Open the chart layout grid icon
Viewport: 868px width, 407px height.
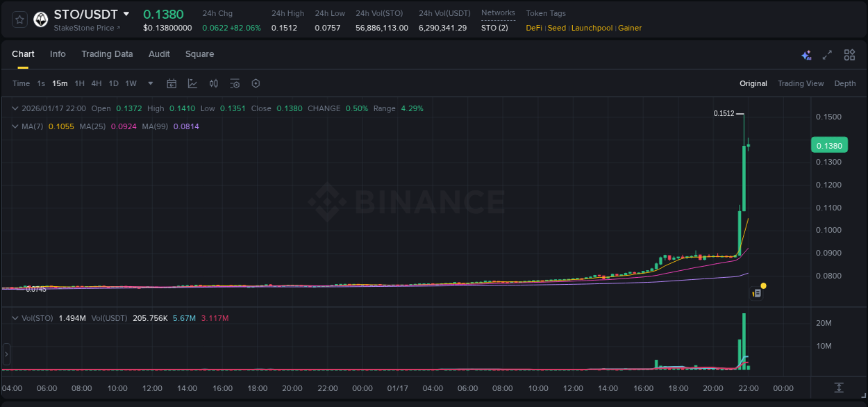[849, 54]
